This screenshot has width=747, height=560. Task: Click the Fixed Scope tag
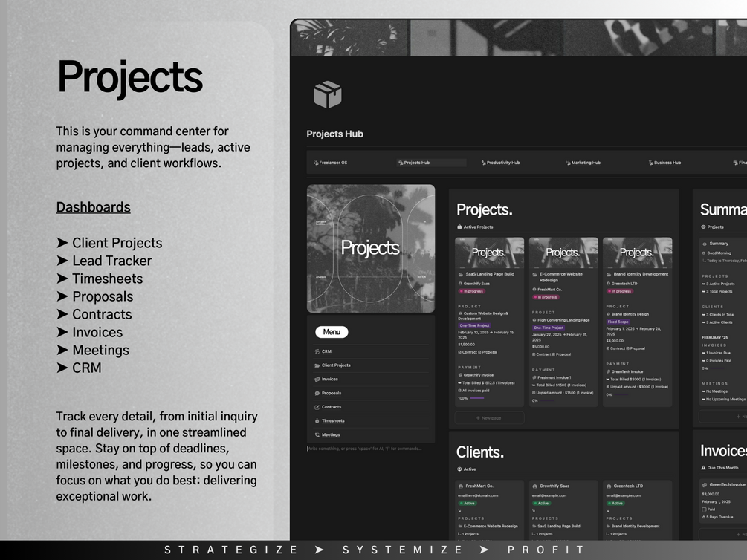click(x=618, y=322)
